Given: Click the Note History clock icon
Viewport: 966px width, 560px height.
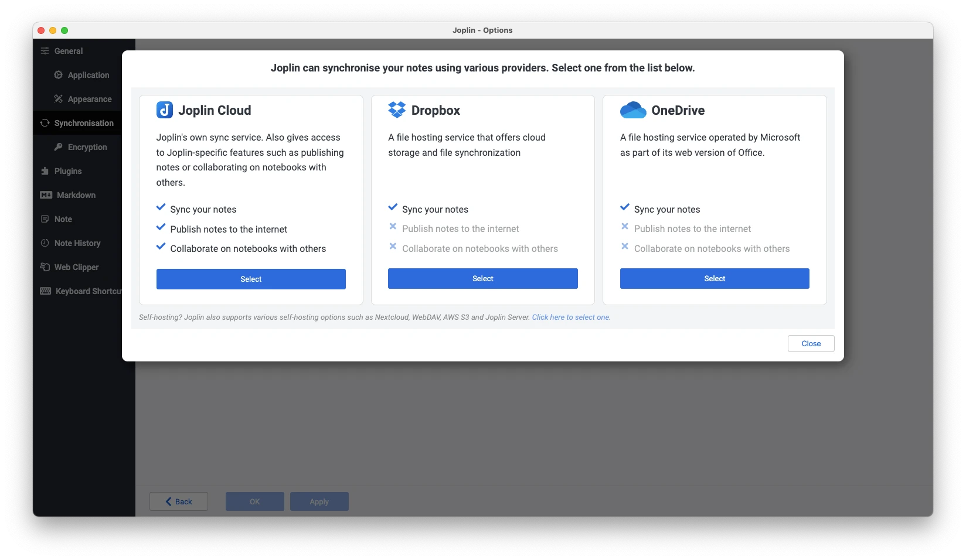Looking at the screenshot, I should coord(45,243).
